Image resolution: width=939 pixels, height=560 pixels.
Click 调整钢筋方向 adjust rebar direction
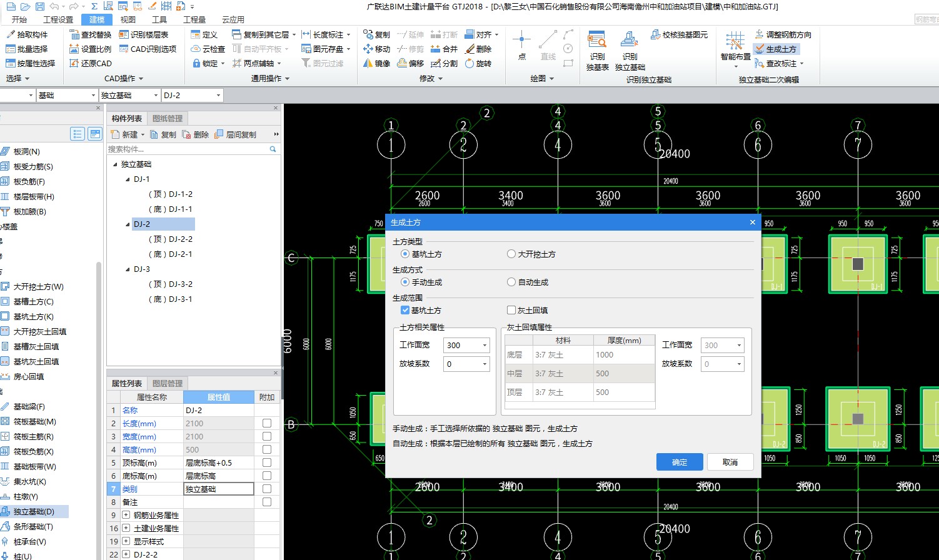click(x=783, y=34)
